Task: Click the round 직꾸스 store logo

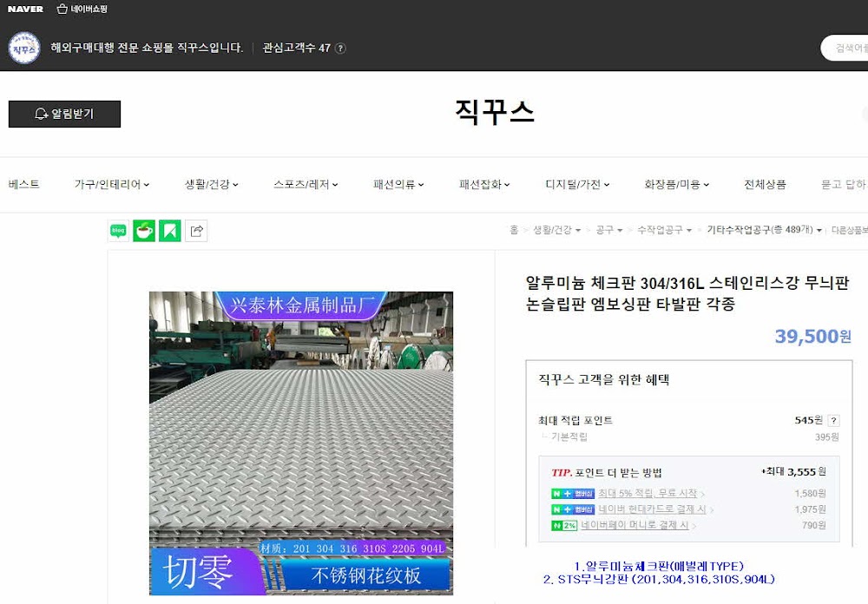Action: (23, 48)
